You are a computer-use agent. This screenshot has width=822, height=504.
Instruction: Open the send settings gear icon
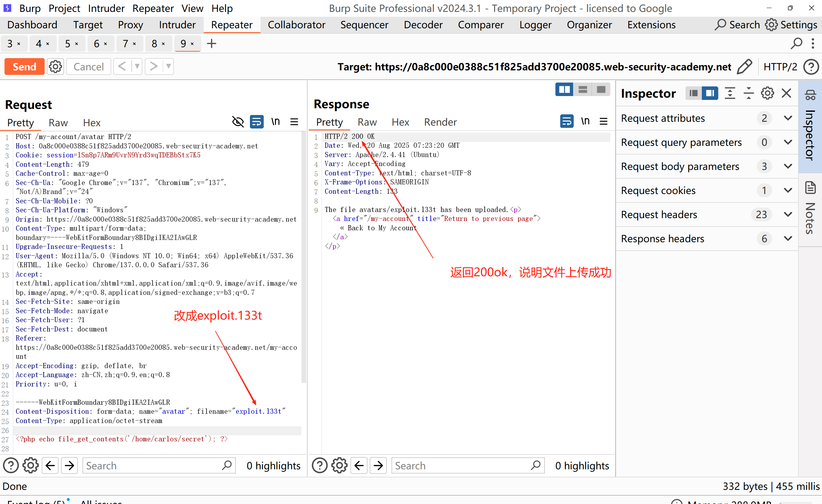tap(55, 67)
